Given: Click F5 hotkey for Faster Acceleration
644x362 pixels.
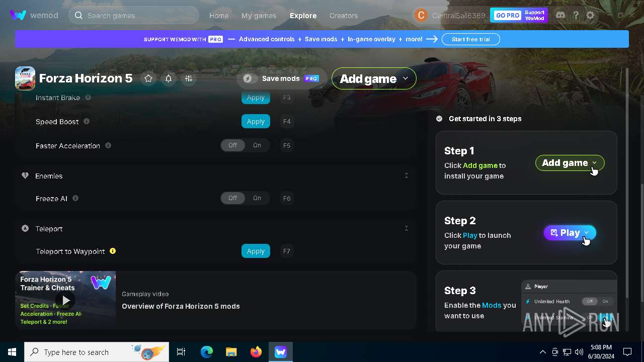Looking at the screenshot, I should click(287, 145).
